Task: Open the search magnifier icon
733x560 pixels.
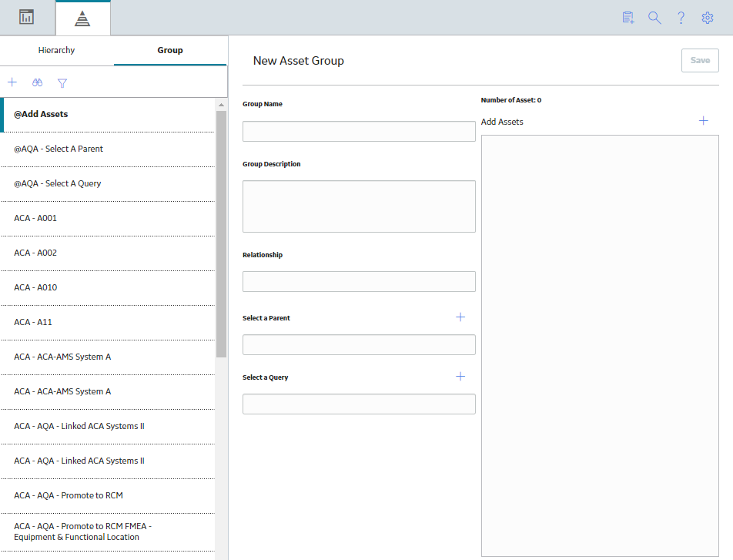Action: (654, 18)
